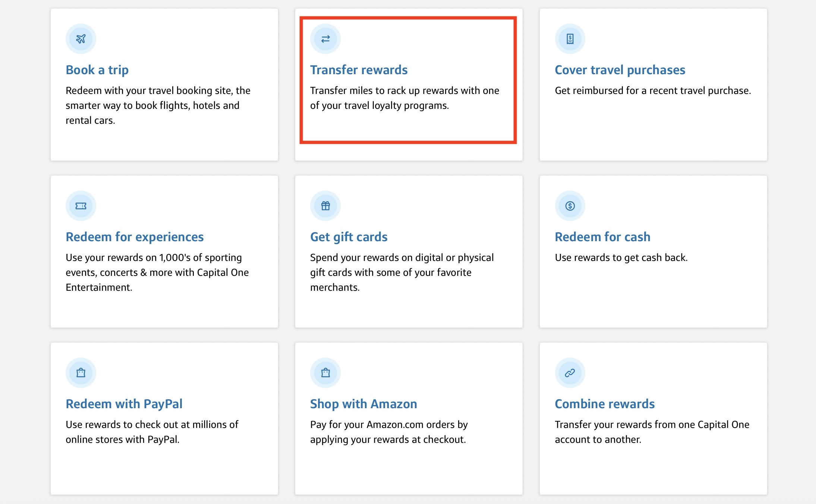816x504 pixels.
Task: Click the dollar coin icon on Redeem for cash
Action: (570, 206)
